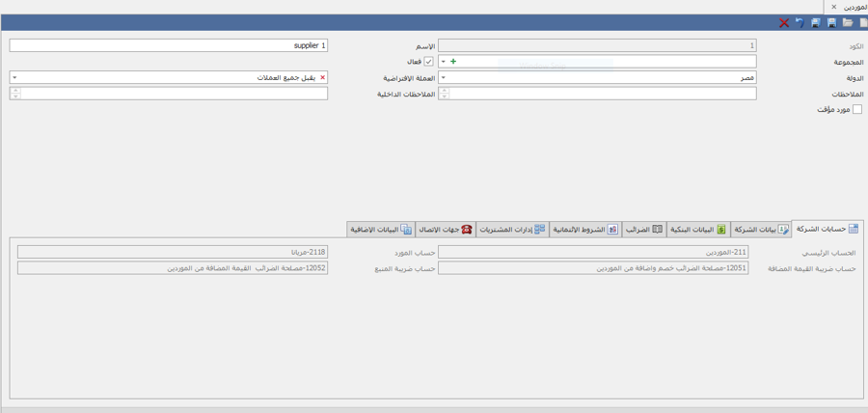The width and height of the screenshot is (868, 413).
Task: Switch to the البيانات البنكية tab
Action: click(x=698, y=230)
